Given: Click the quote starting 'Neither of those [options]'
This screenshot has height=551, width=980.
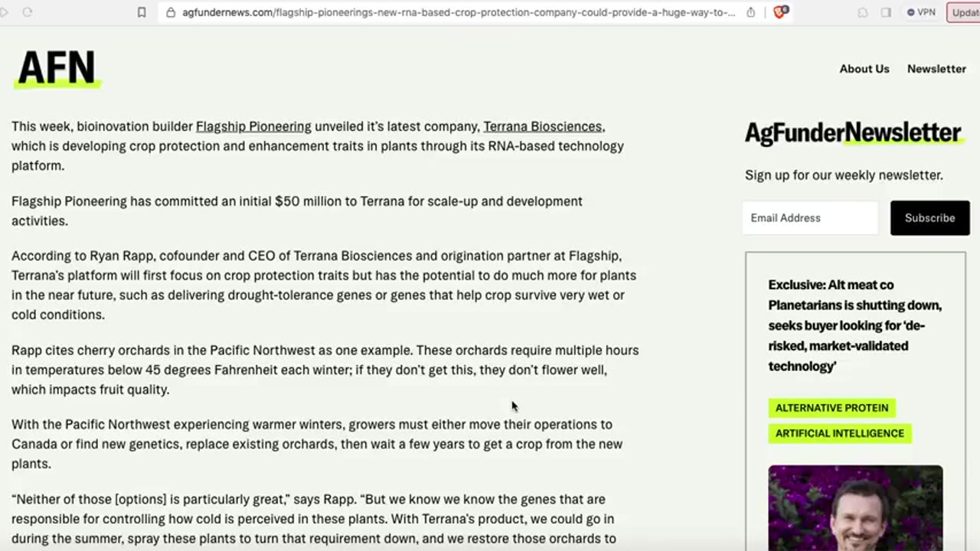Looking at the screenshot, I should click(314, 519).
